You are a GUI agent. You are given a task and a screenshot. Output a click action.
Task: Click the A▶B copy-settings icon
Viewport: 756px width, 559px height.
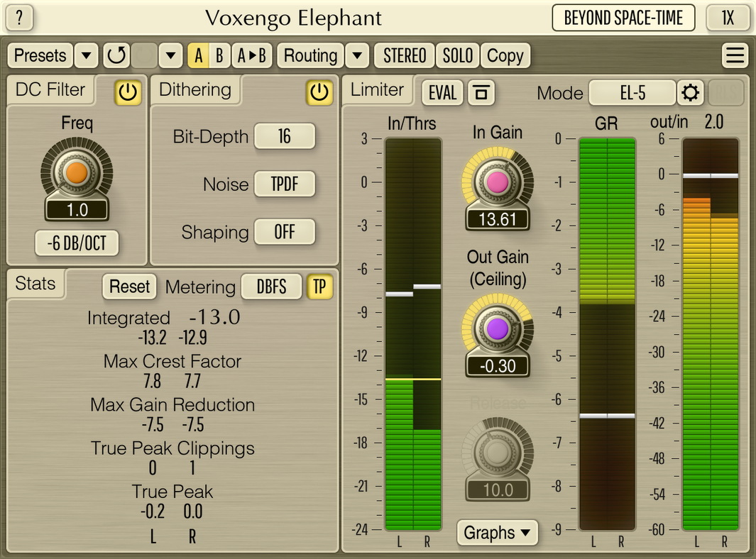coord(252,55)
